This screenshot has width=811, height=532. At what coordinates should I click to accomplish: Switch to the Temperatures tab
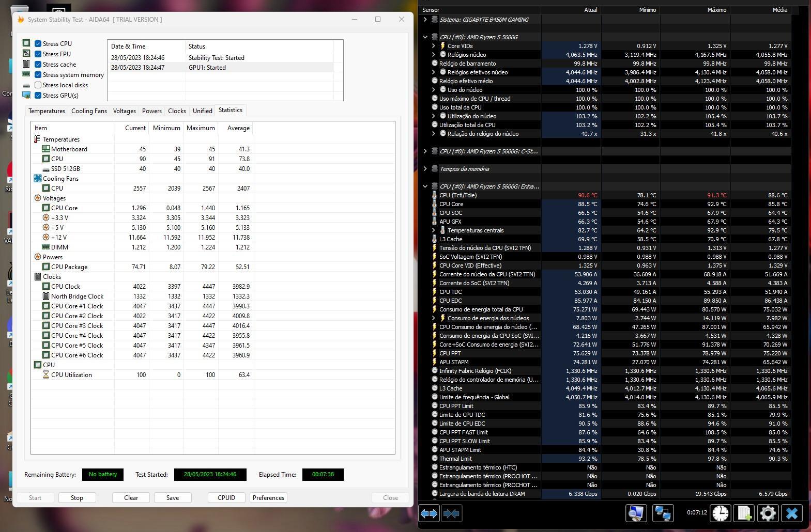pos(47,111)
